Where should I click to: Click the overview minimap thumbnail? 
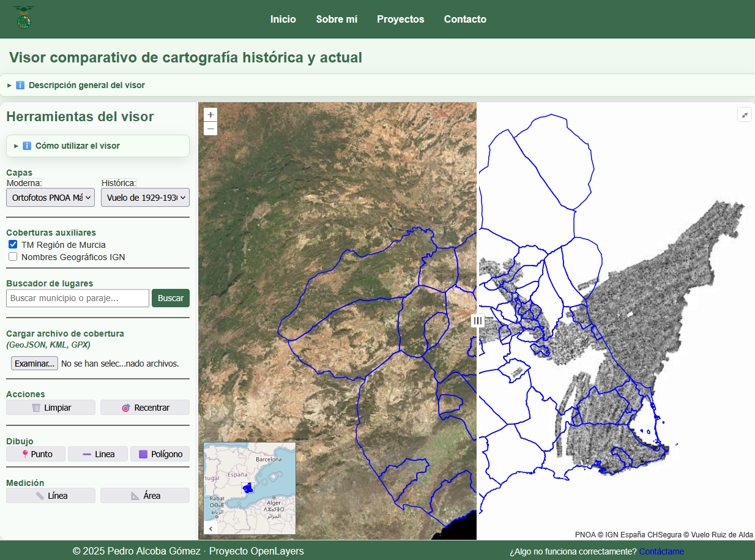pos(250,488)
